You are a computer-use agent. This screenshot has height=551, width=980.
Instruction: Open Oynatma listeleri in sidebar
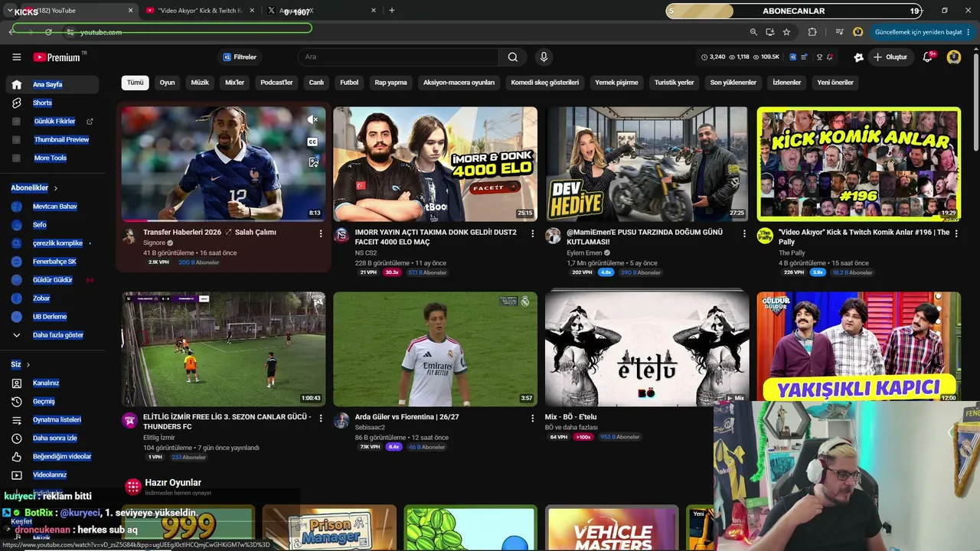click(53, 420)
